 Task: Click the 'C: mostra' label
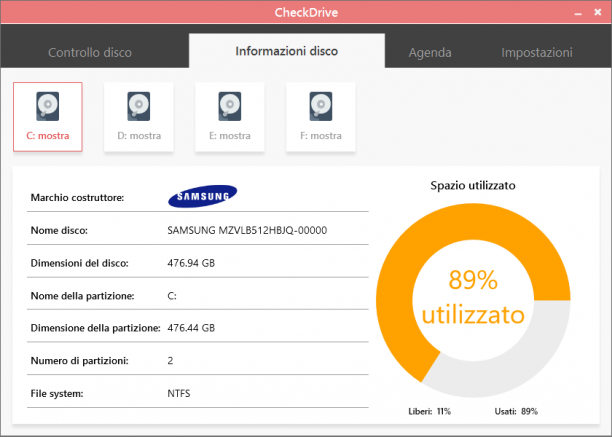(x=48, y=136)
